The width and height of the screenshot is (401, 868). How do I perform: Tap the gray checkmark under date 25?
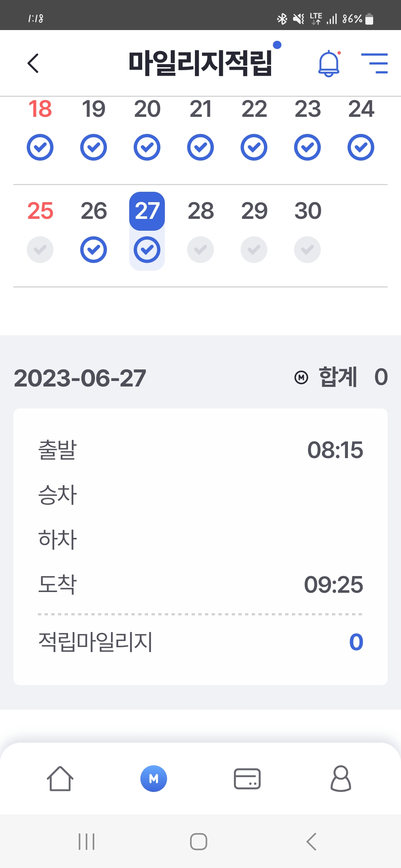[40, 250]
